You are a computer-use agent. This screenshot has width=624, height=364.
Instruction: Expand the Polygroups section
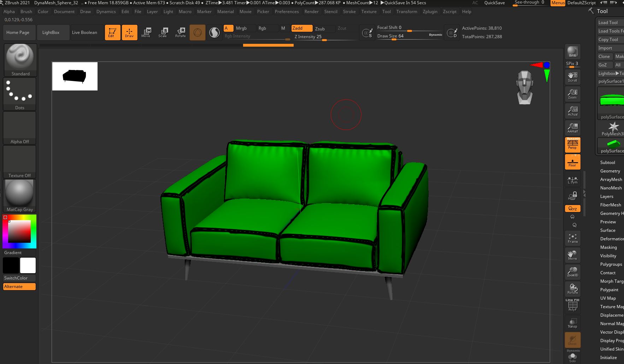[611, 264]
